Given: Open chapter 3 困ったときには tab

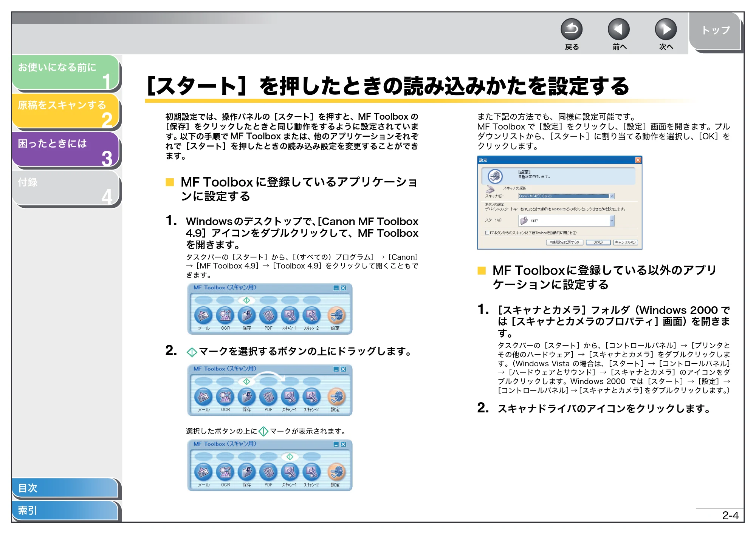Looking at the screenshot, I should click(66, 150).
